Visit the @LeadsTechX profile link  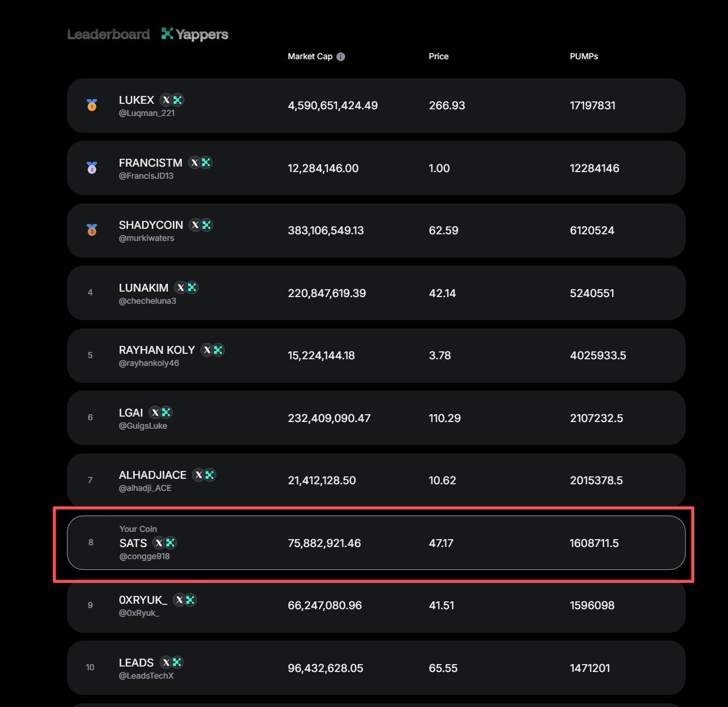coord(146,676)
